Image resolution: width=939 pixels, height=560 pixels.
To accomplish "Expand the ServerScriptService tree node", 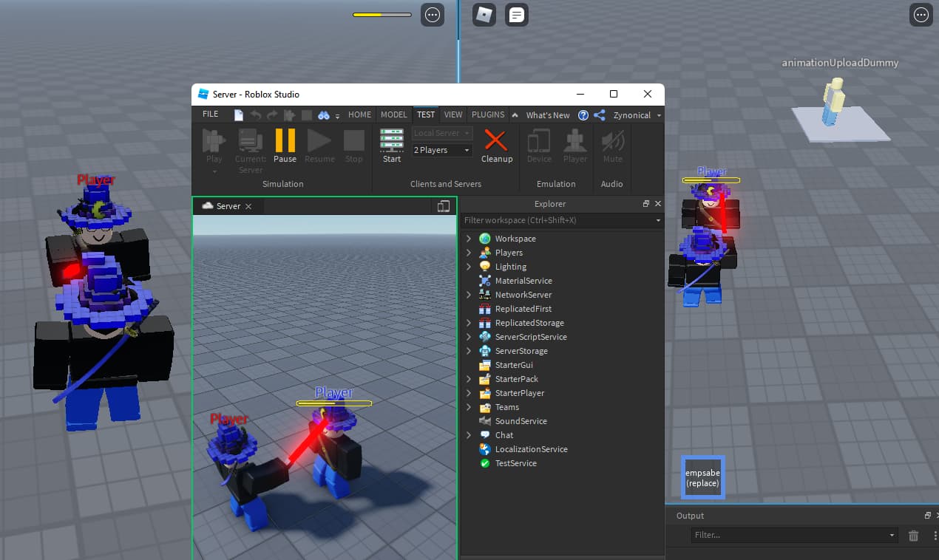I will (x=469, y=337).
